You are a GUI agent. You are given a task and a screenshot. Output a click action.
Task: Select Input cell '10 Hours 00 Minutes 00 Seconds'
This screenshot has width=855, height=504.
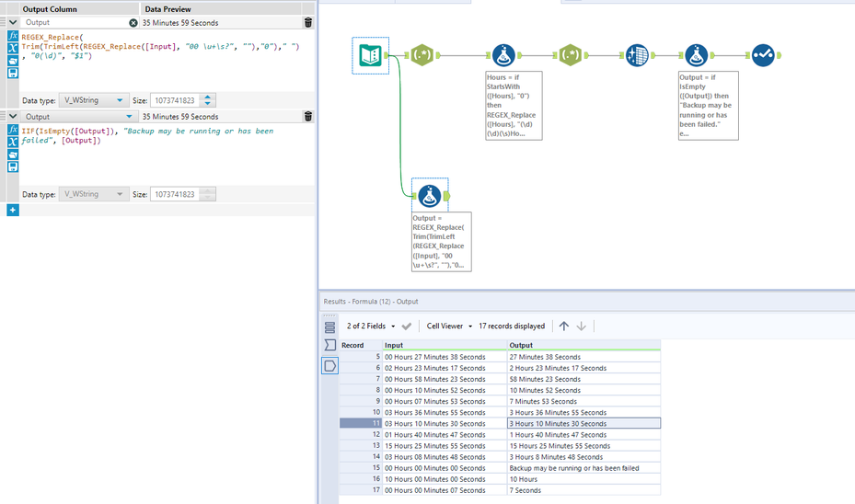[445, 479]
